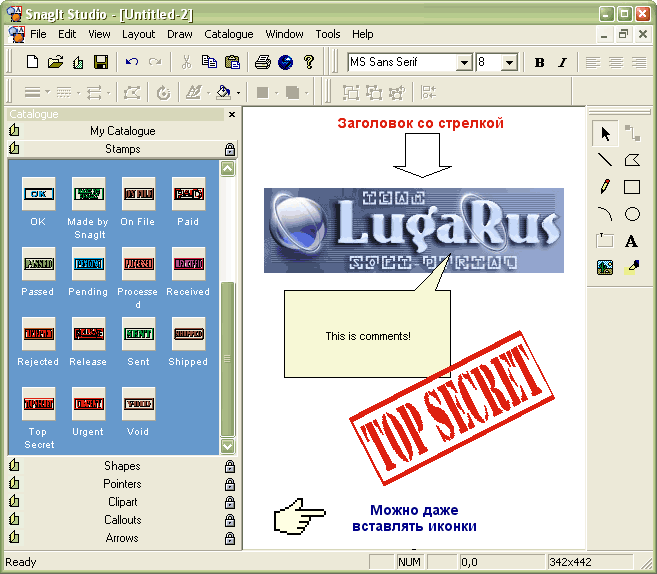This screenshot has height=574, width=657.
Task: Close the Catalogue panel
Action: coord(232,114)
